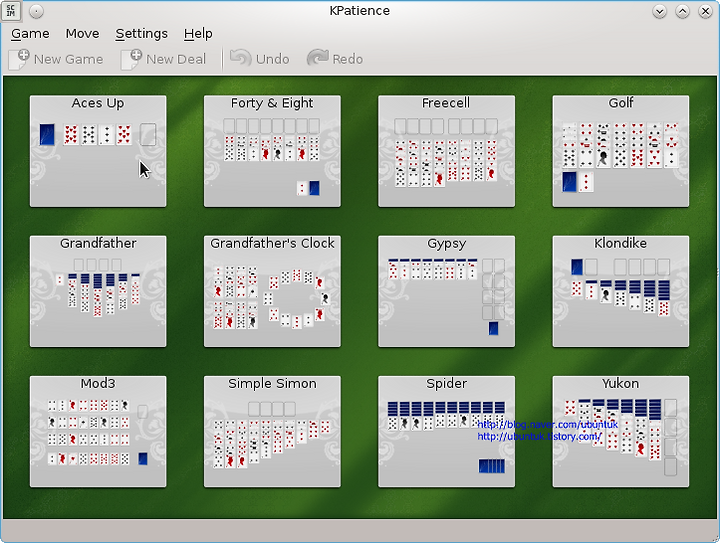This screenshot has height=543, width=720.
Task: Click the SCIM window menu icon in title bar
Action: click(x=11, y=11)
